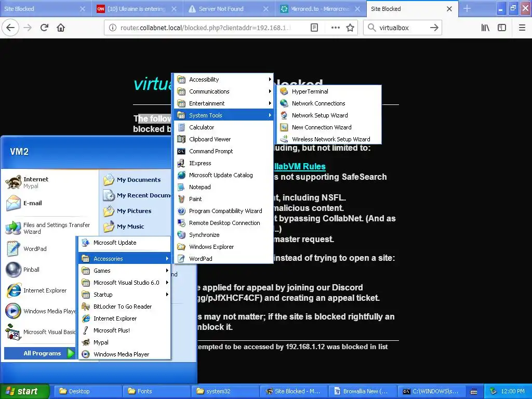
Task: Click the Windows start button
Action: pyautogui.click(x=25, y=391)
